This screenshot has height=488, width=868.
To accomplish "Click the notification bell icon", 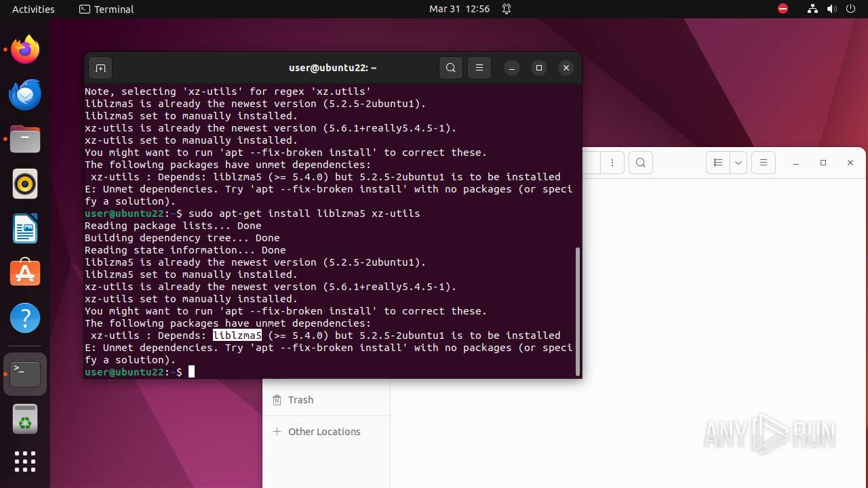I will tap(507, 9).
